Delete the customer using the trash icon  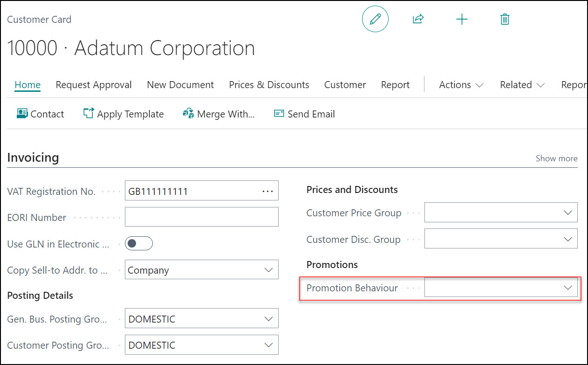505,19
